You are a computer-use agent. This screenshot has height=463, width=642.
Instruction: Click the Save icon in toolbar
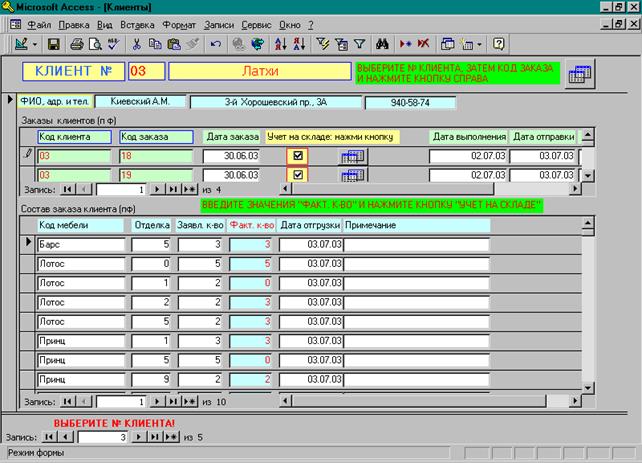[54, 44]
